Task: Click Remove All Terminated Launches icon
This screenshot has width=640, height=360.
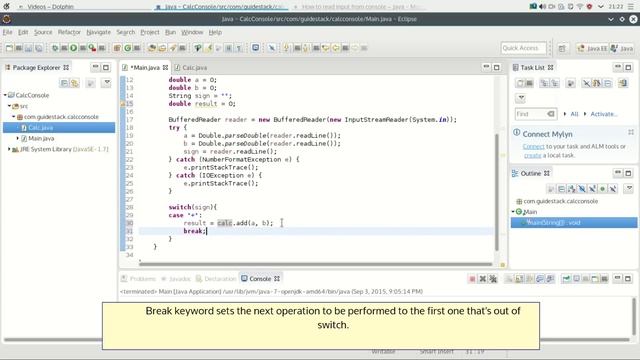Action: point(493,279)
